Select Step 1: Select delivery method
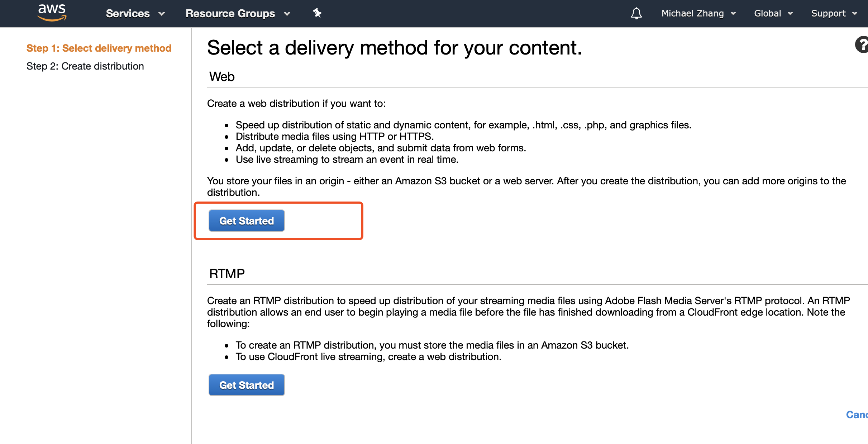 pos(99,48)
